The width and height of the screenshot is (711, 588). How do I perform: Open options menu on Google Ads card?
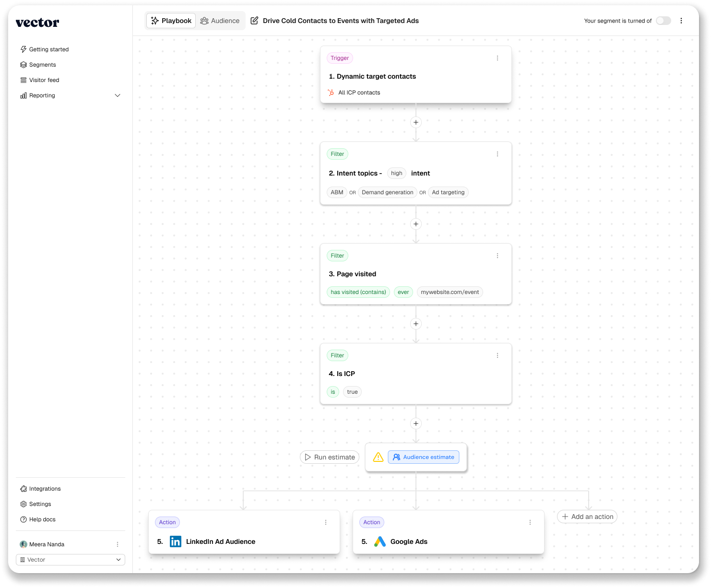click(x=530, y=522)
